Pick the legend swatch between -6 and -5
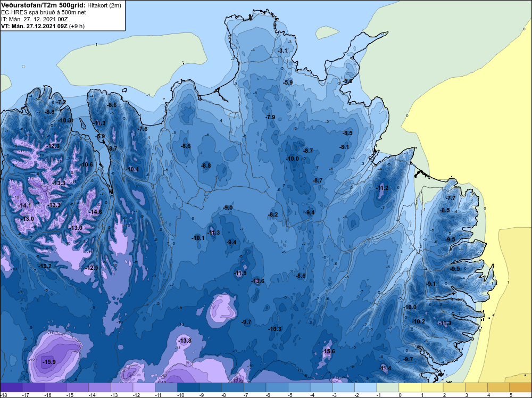 pyautogui.click(x=277, y=387)
